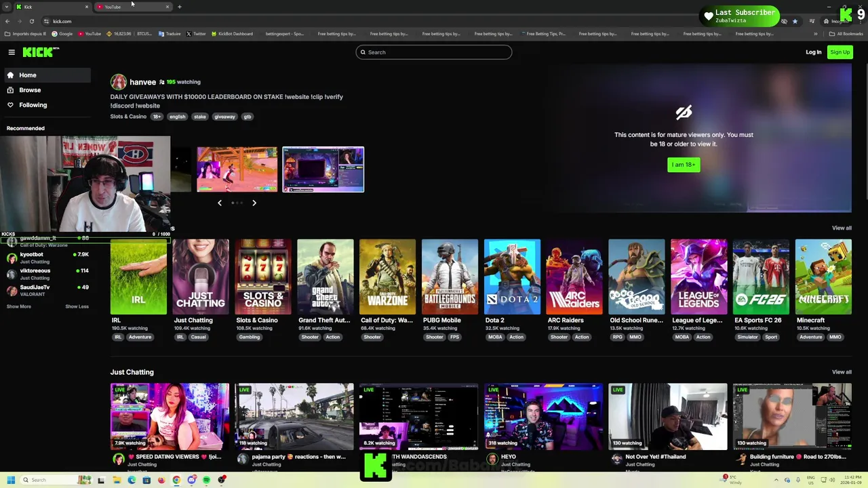Viewport: 868px width, 488px height.
Task: Open viktoreeous in recommended channels
Action: click(x=47, y=274)
